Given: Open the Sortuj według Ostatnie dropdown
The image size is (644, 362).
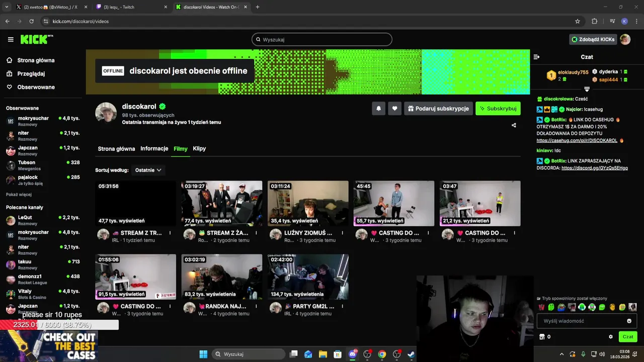Looking at the screenshot, I should (148, 170).
